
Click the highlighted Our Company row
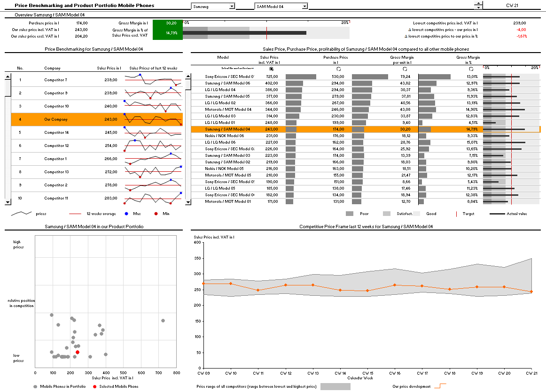pyautogui.click(x=97, y=119)
